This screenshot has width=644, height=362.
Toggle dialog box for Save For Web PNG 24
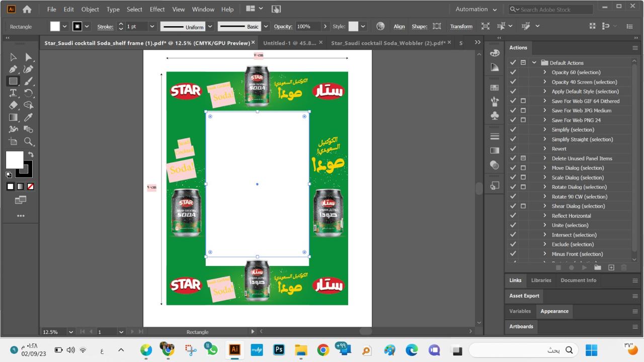523,120
